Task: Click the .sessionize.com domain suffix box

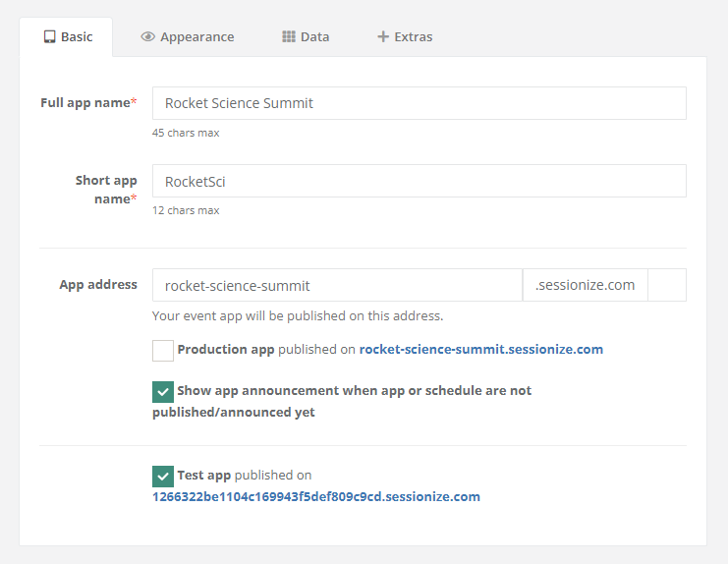Action: 586,286
